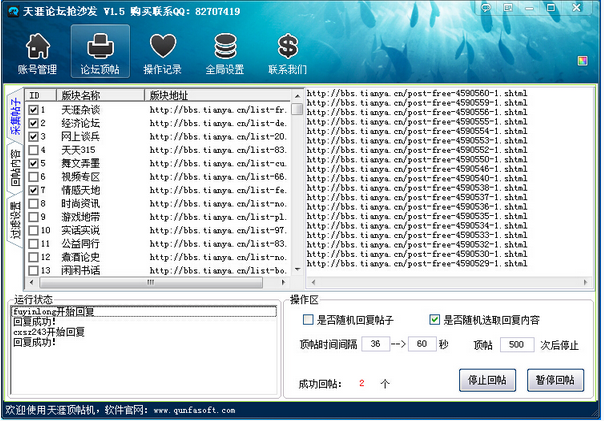Viewport: 604px width, 421px height.
Task: Select log line fuyinlong开始回复
Action: click(144, 311)
